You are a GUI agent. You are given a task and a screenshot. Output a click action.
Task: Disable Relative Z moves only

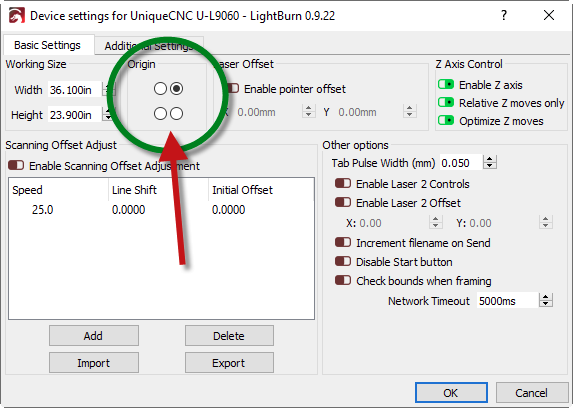[x=446, y=102]
